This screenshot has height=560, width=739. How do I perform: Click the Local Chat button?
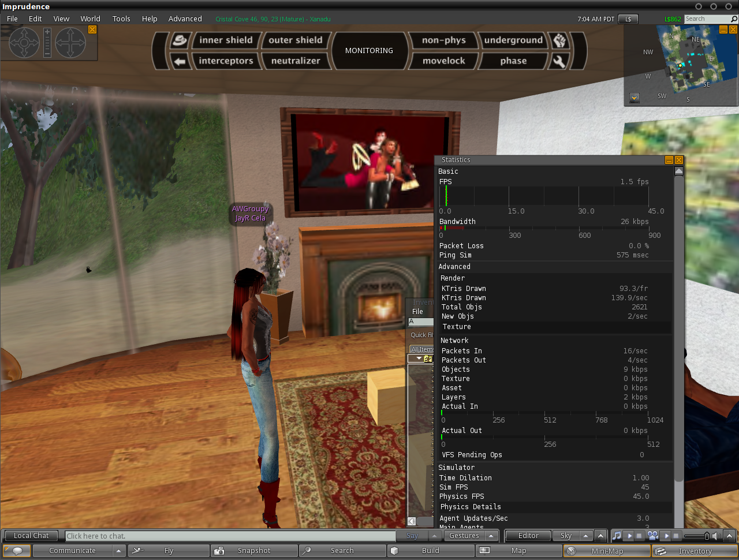pyautogui.click(x=31, y=536)
